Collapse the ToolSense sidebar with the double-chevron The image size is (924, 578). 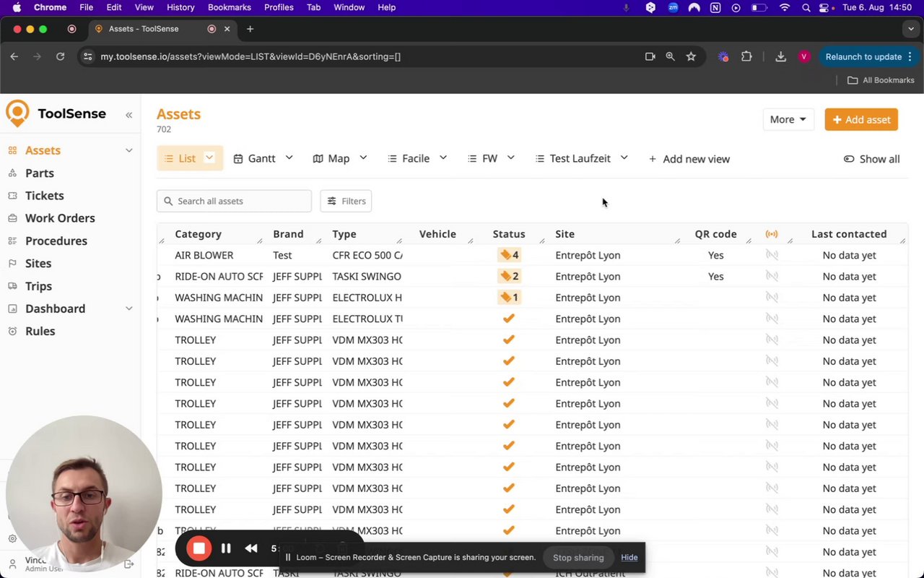pyautogui.click(x=128, y=115)
